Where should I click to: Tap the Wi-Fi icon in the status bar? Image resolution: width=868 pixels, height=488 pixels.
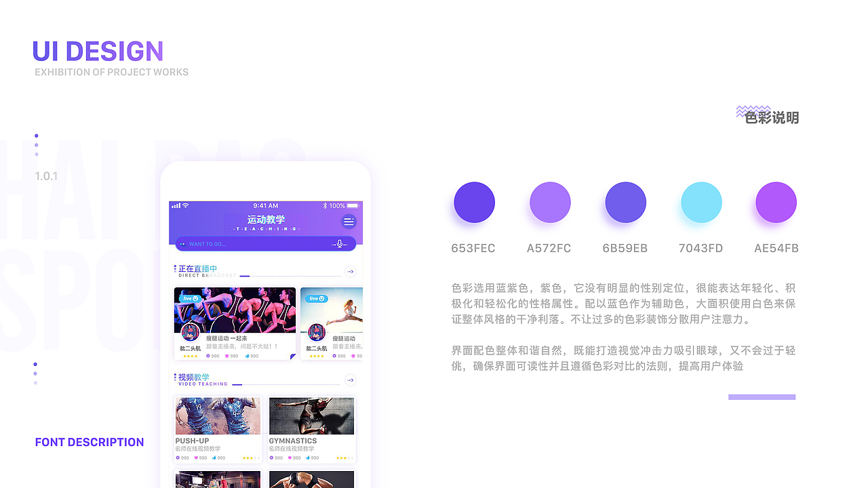[x=185, y=205]
